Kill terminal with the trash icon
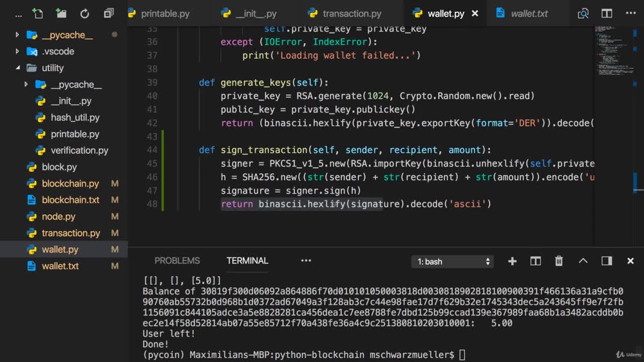This screenshot has height=362, width=644. pyautogui.click(x=559, y=261)
